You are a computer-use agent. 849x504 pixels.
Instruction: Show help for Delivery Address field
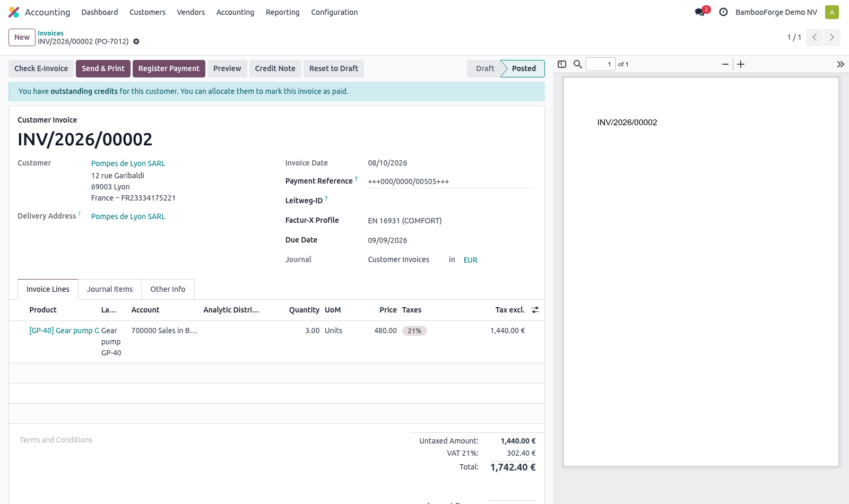[x=80, y=214]
